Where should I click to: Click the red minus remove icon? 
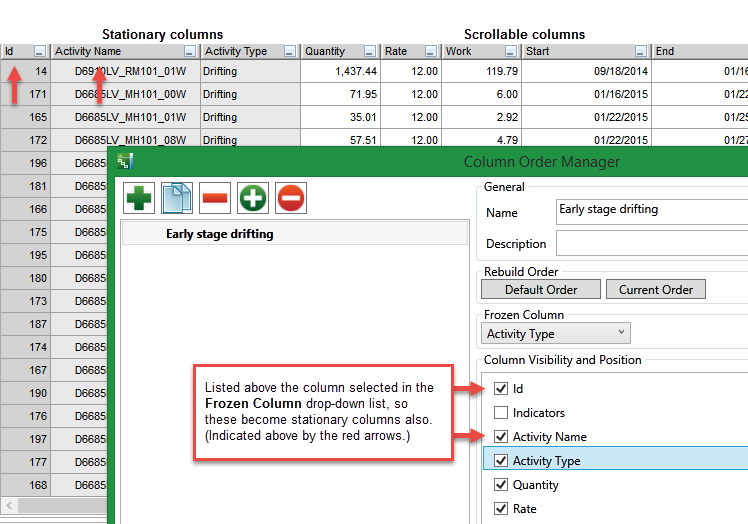[215, 198]
